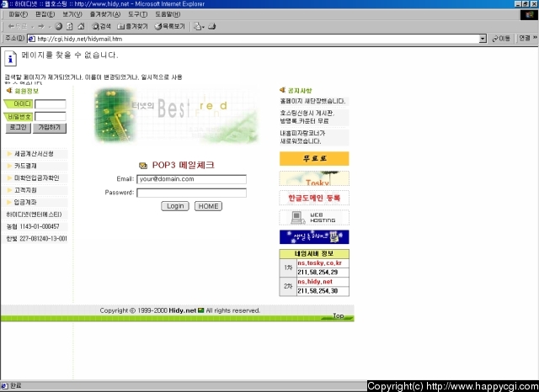Viewport: 539px width, 392px height.
Task: Click the Forward navigation arrow
Action: (41, 26)
